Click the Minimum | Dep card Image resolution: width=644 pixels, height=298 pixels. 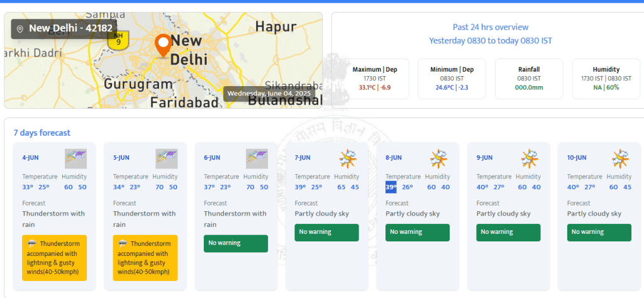(452, 79)
